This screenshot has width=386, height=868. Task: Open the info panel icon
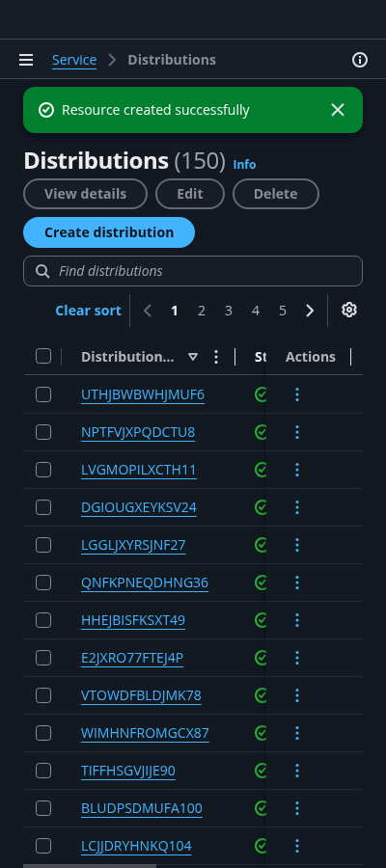(x=360, y=60)
